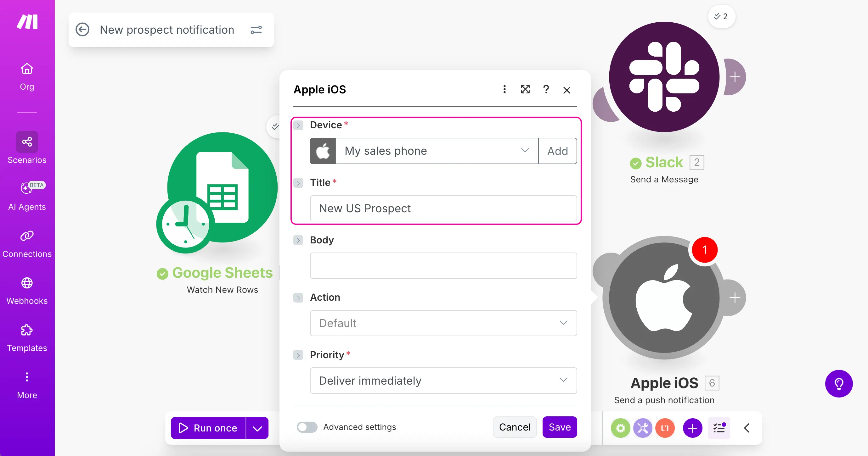Image resolution: width=868 pixels, height=456 pixels.
Task: Save the Apple iOS module settings
Action: coord(560,427)
